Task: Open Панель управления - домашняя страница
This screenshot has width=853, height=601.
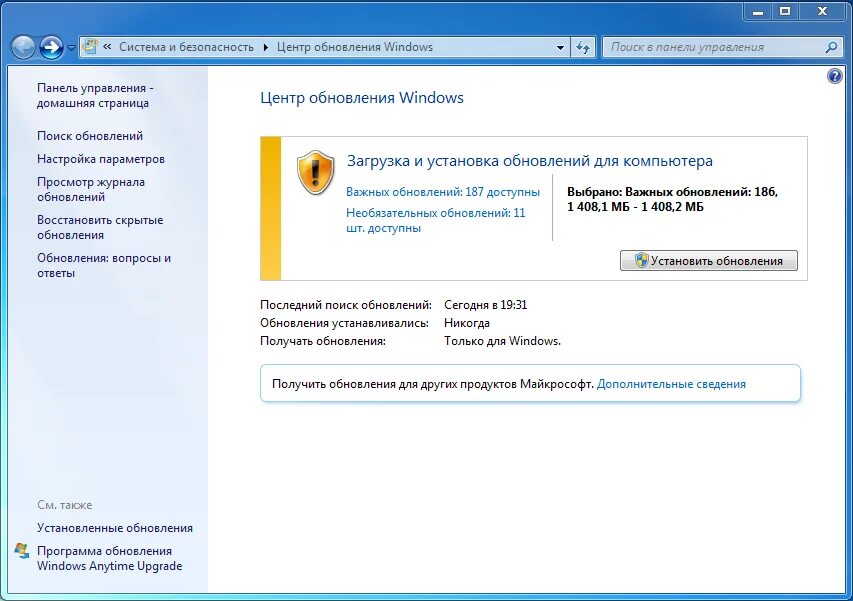Action: point(95,95)
